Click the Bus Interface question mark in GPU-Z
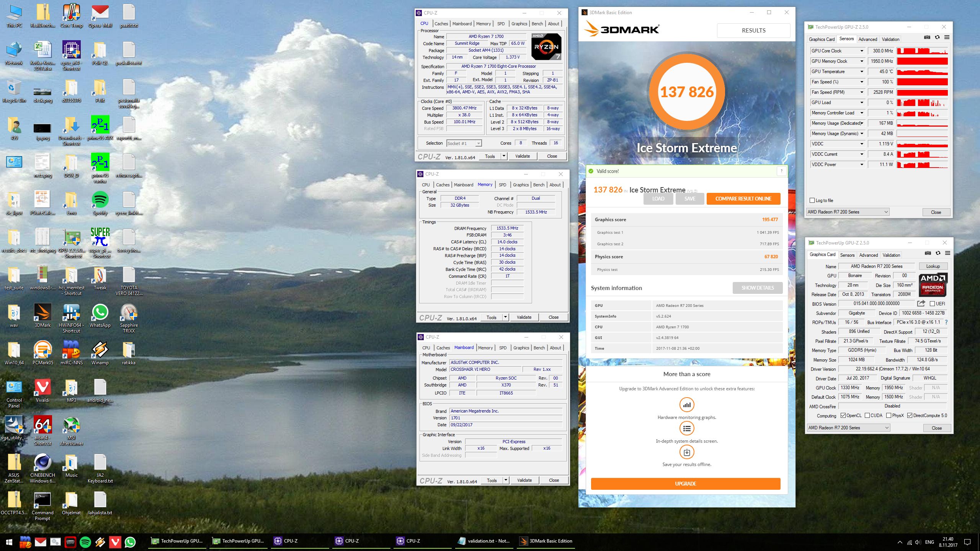This screenshot has height=551, width=980. pyautogui.click(x=946, y=322)
